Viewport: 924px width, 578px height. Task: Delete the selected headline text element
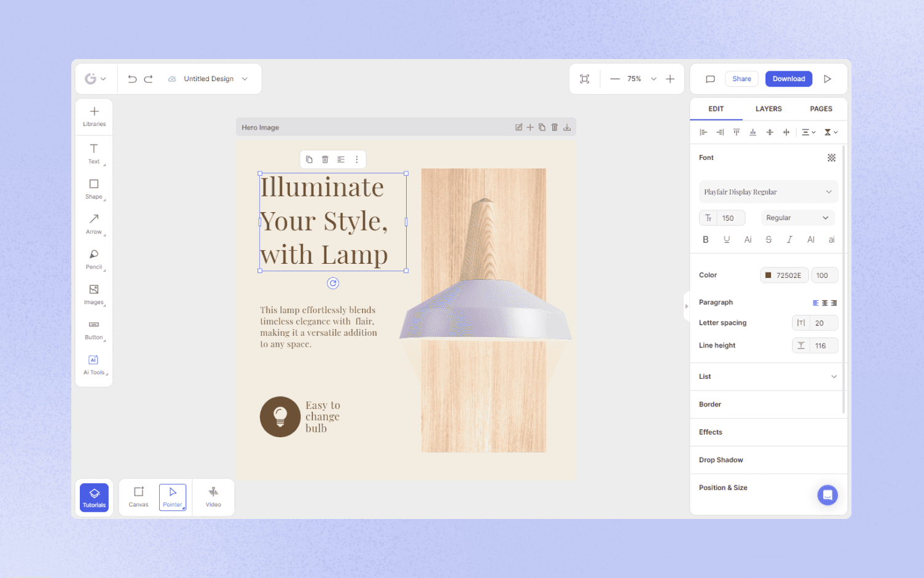(325, 159)
